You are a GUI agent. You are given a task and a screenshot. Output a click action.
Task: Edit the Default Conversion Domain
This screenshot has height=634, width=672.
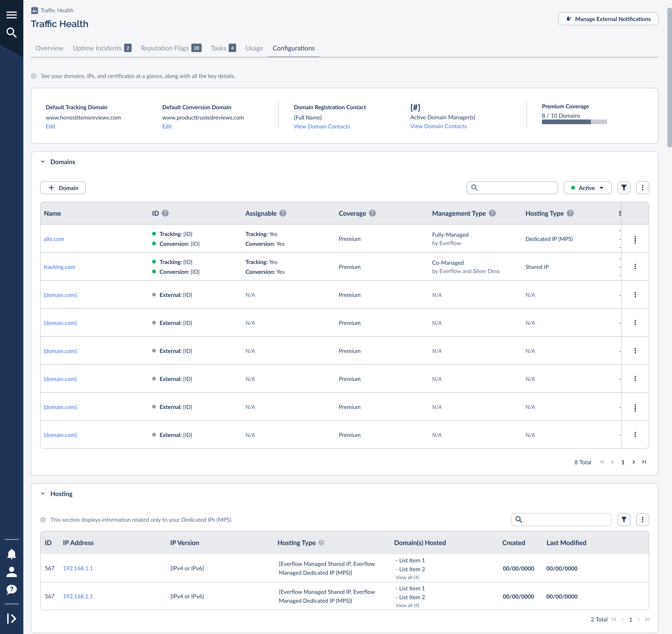(x=167, y=127)
